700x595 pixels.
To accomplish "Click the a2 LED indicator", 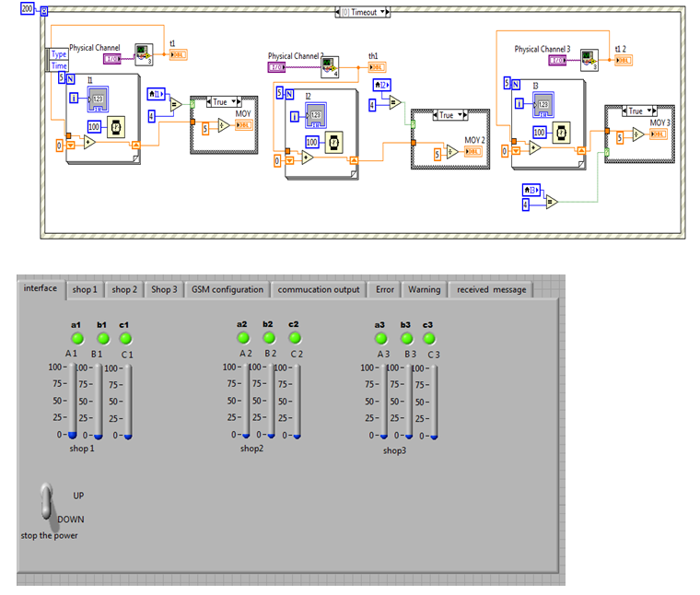I will [x=243, y=338].
